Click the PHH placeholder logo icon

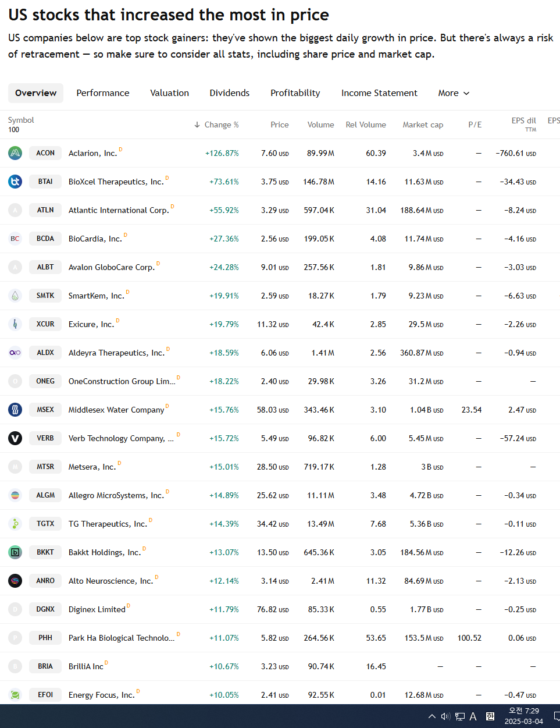point(15,638)
